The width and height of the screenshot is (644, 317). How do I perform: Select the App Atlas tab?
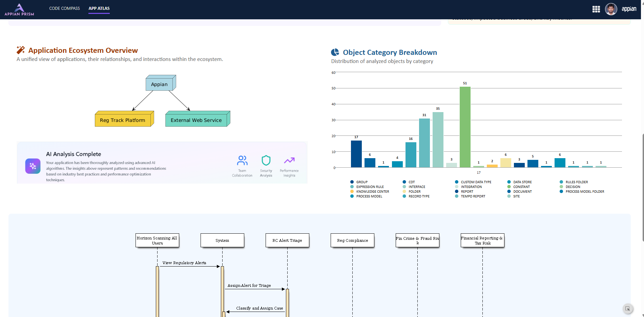99,8
